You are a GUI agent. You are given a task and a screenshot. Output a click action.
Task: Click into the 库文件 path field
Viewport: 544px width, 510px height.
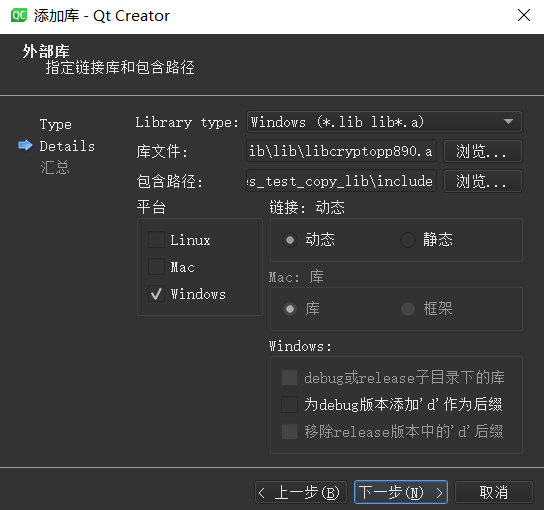click(x=341, y=151)
